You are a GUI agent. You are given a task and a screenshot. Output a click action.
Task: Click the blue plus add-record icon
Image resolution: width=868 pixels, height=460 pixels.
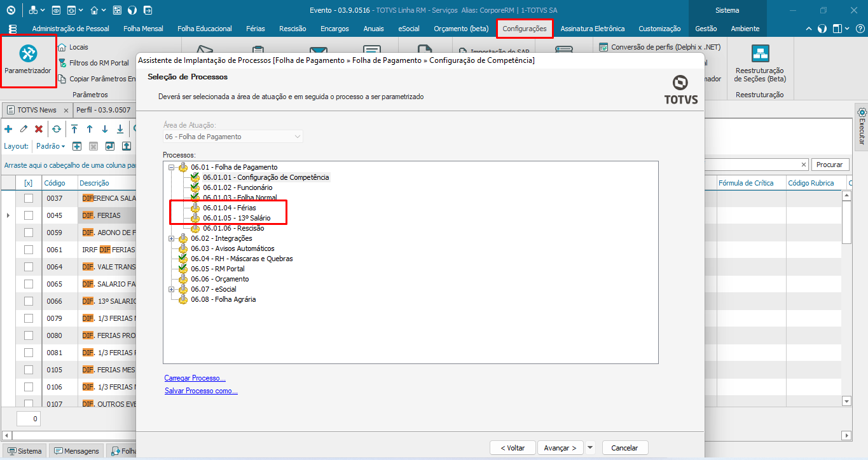click(8, 129)
